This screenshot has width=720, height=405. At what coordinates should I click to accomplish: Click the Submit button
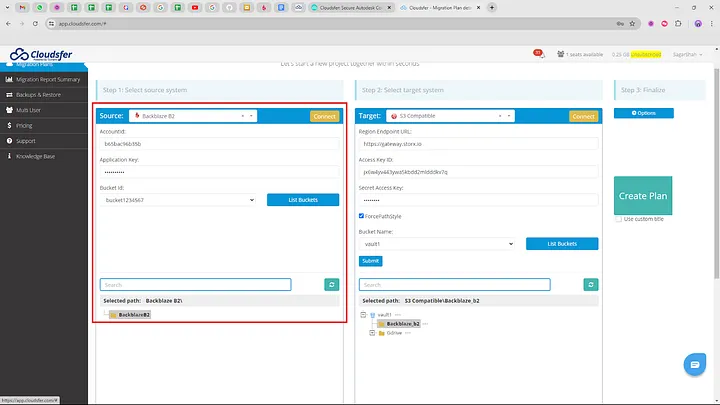pyautogui.click(x=371, y=261)
